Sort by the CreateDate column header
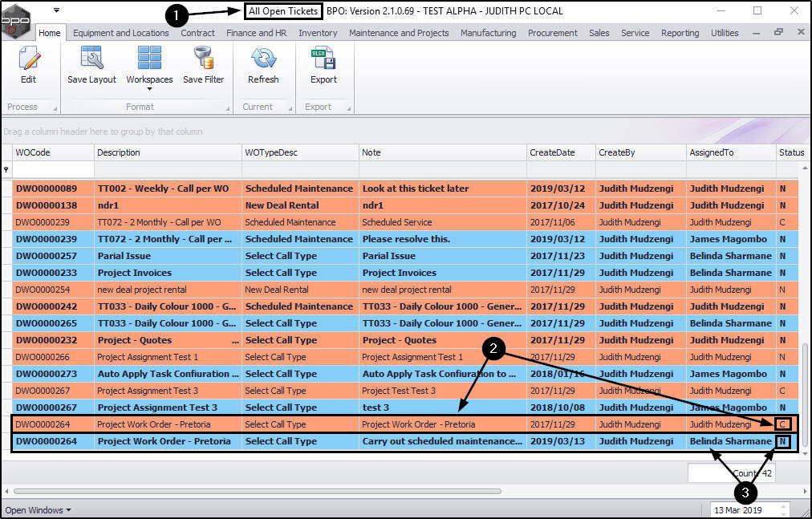This screenshot has height=519, width=812. point(552,152)
